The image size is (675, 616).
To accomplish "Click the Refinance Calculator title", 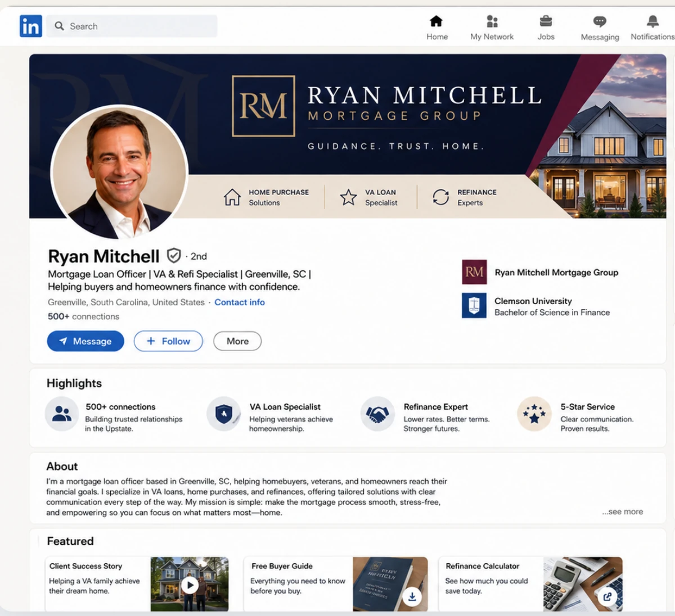I will point(483,566).
